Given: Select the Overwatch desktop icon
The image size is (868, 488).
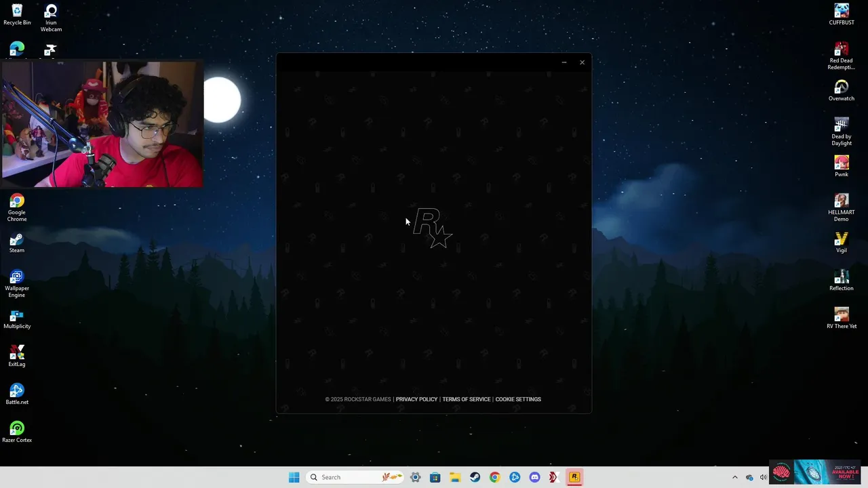Looking at the screenshot, I should pos(842,91).
